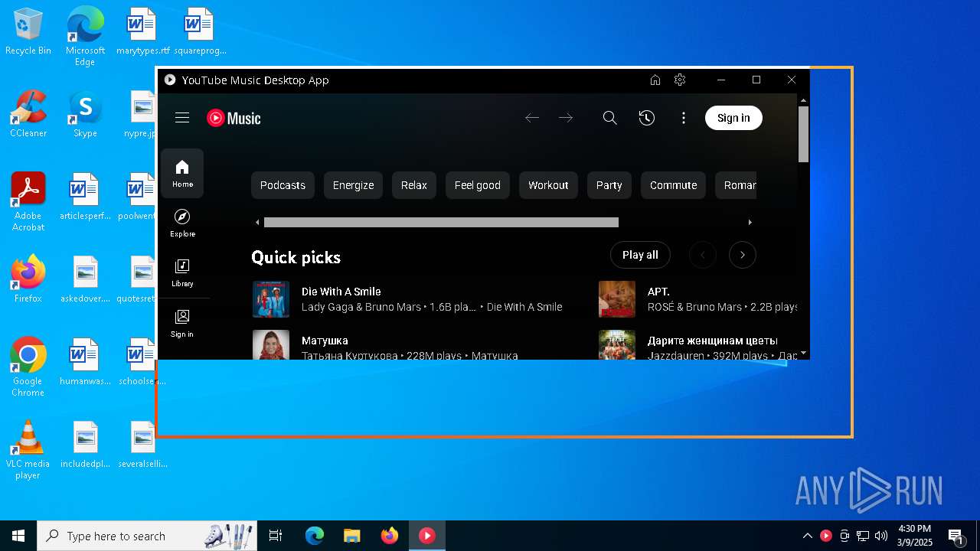Open Library in the sidebar
The image size is (980, 551).
[x=182, y=273]
